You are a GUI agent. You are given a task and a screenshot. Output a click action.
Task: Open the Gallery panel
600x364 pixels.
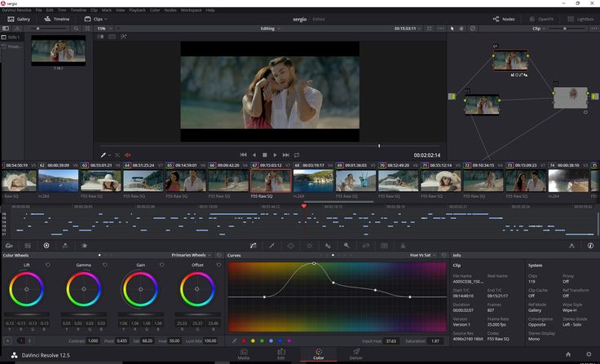pyautogui.click(x=19, y=19)
